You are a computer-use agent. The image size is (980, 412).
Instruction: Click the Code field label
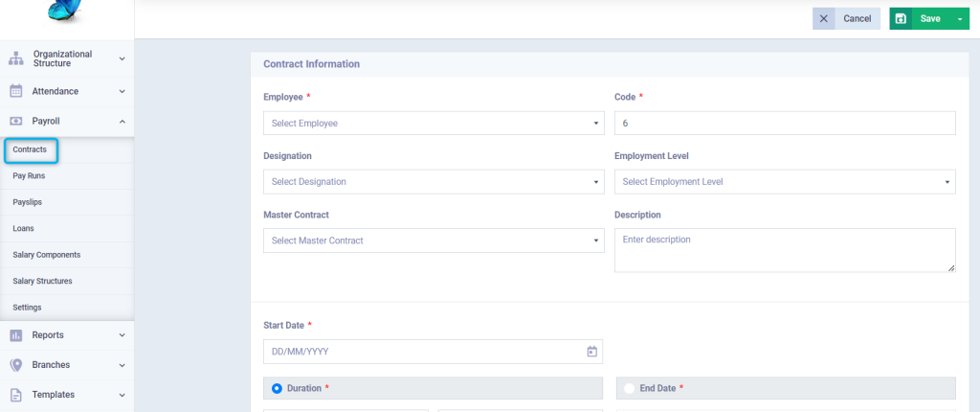(625, 98)
